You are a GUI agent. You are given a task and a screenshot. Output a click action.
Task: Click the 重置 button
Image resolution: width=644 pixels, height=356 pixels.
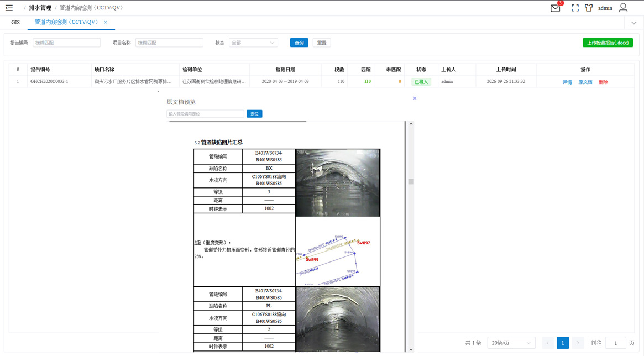coord(322,43)
